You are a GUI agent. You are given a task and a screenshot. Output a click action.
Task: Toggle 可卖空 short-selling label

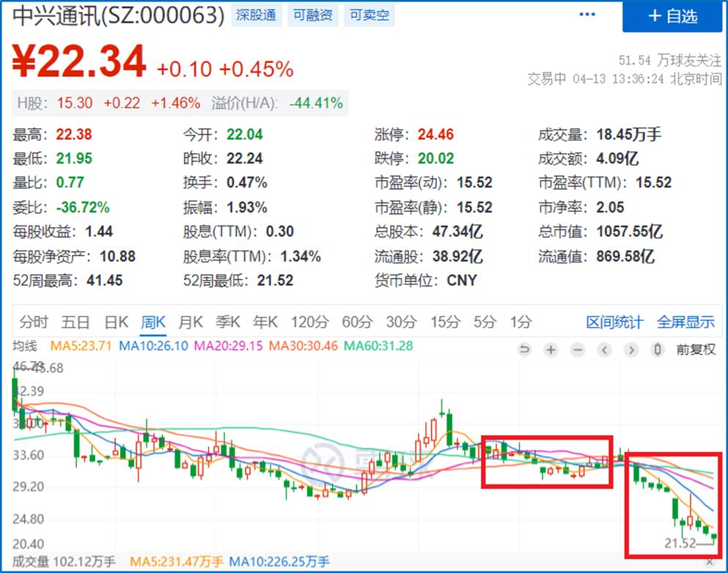coord(369,15)
